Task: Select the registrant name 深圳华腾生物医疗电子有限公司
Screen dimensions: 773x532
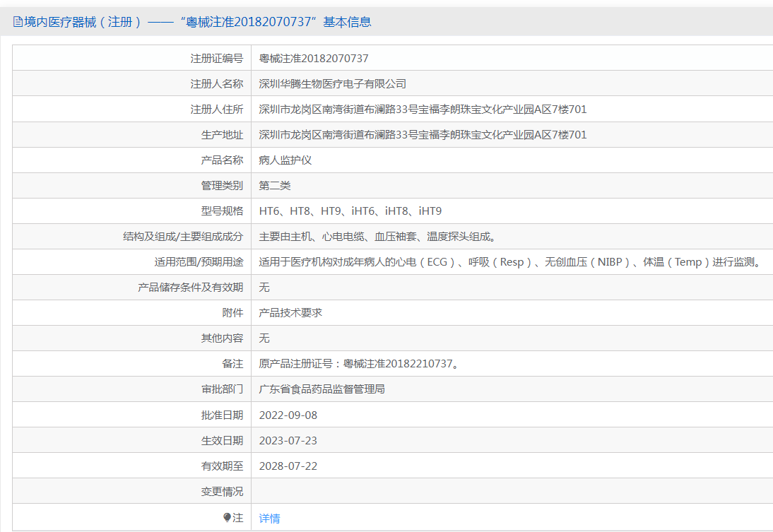Action: pyautogui.click(x=333, y=84)
